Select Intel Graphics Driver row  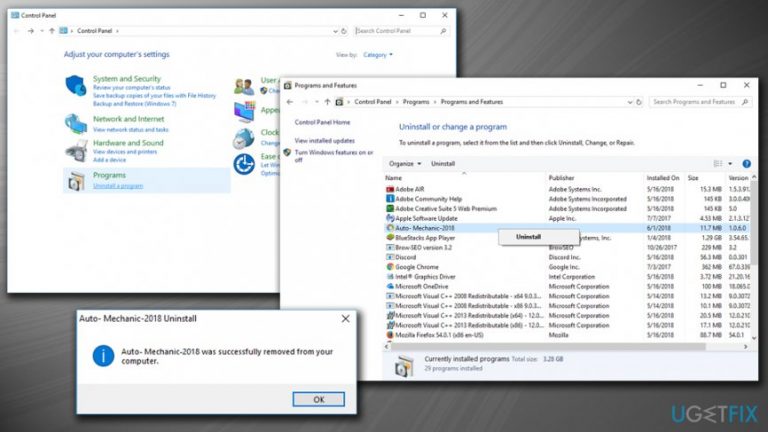(567, 277)
